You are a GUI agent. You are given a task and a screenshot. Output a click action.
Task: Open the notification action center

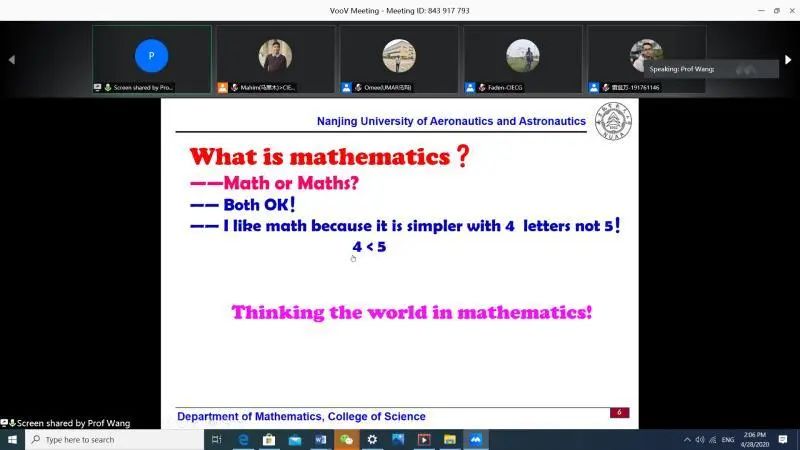point(783,439)
